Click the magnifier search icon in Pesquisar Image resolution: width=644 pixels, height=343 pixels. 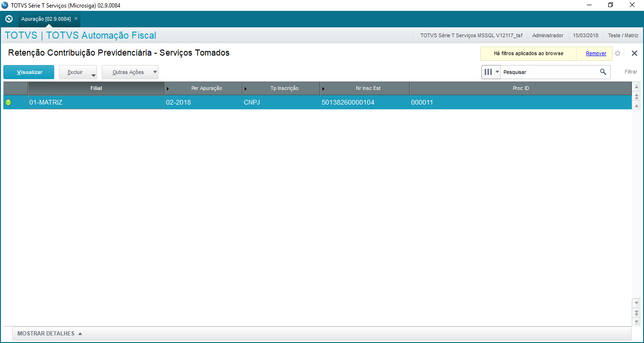(x=603, y=72)
